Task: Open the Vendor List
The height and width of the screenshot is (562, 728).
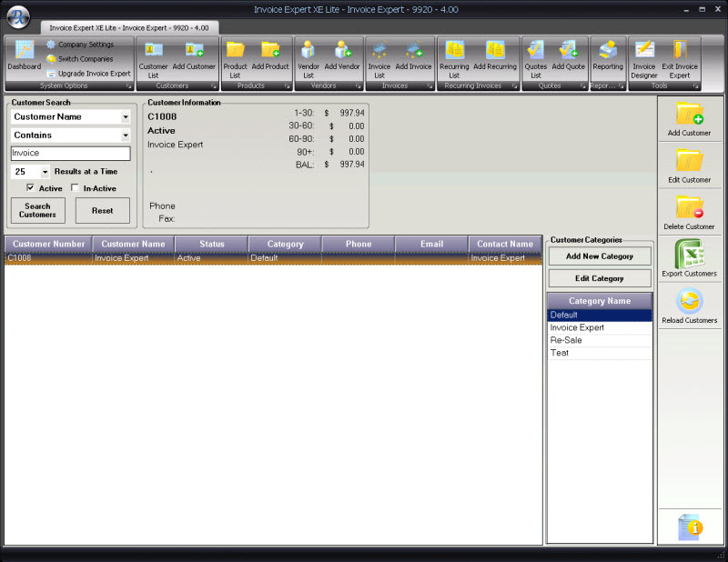Action: (308, 60)
